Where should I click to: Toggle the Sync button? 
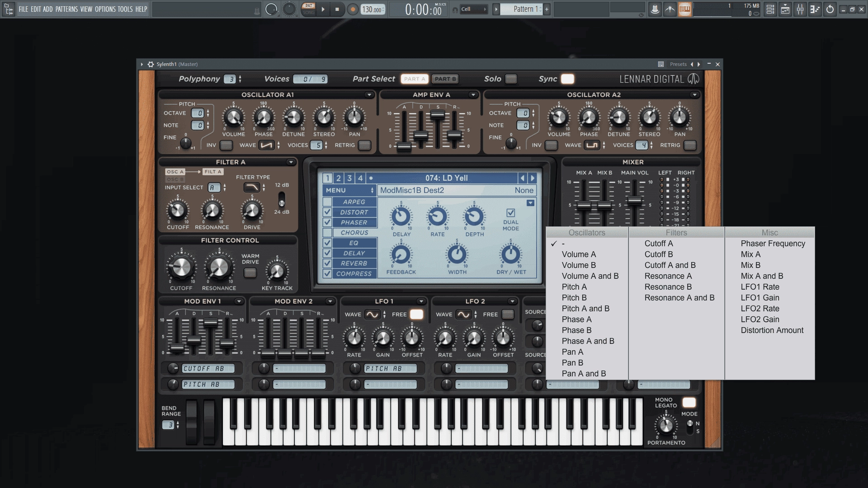tap(567, 79)
